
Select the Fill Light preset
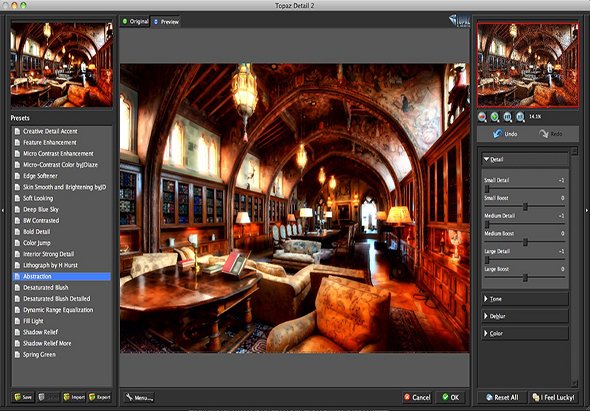(62, 321)
